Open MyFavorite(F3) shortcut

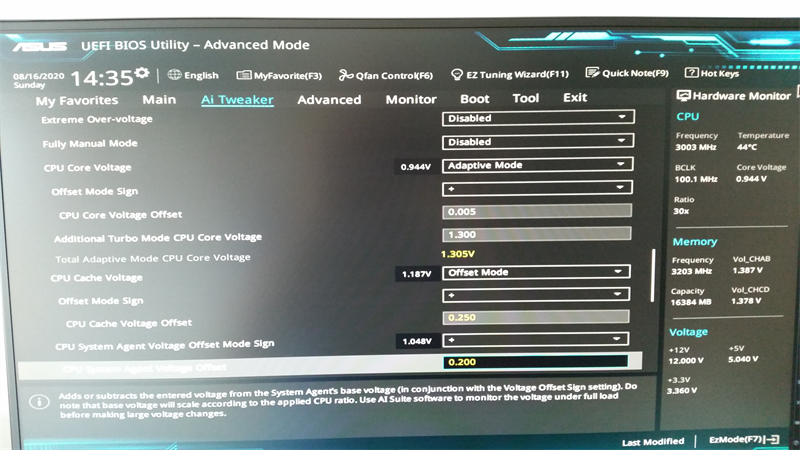point(279,76)
